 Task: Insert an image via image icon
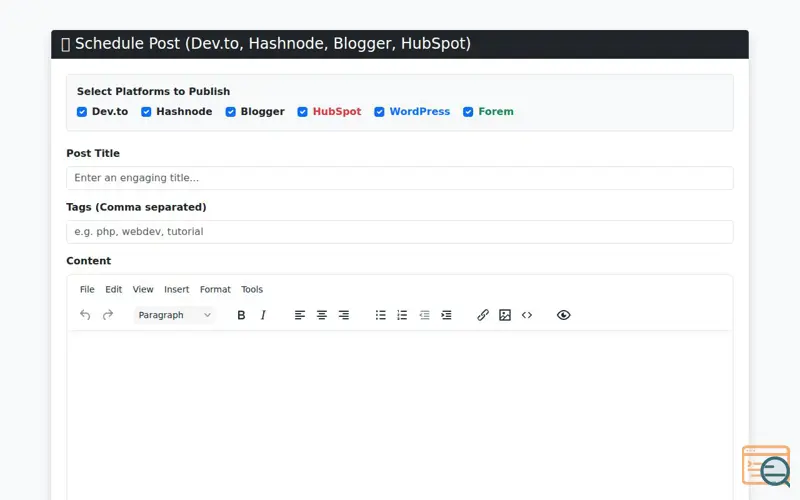click(x=505, y=315)
